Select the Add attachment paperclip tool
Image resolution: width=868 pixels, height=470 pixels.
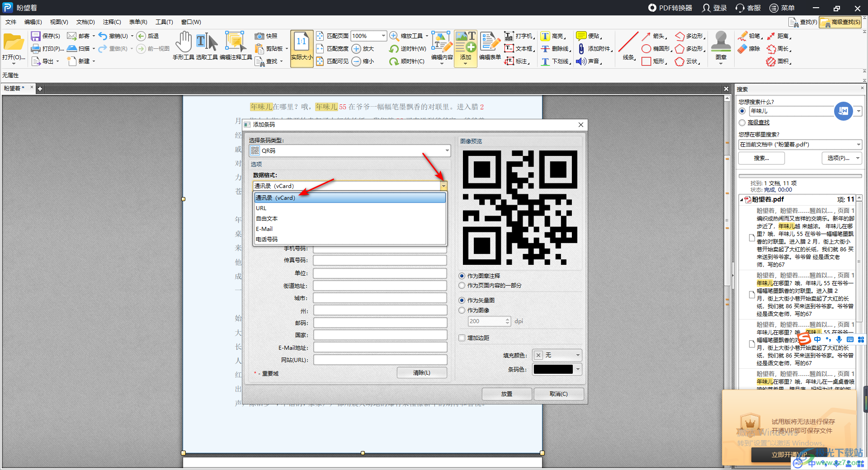594,49
